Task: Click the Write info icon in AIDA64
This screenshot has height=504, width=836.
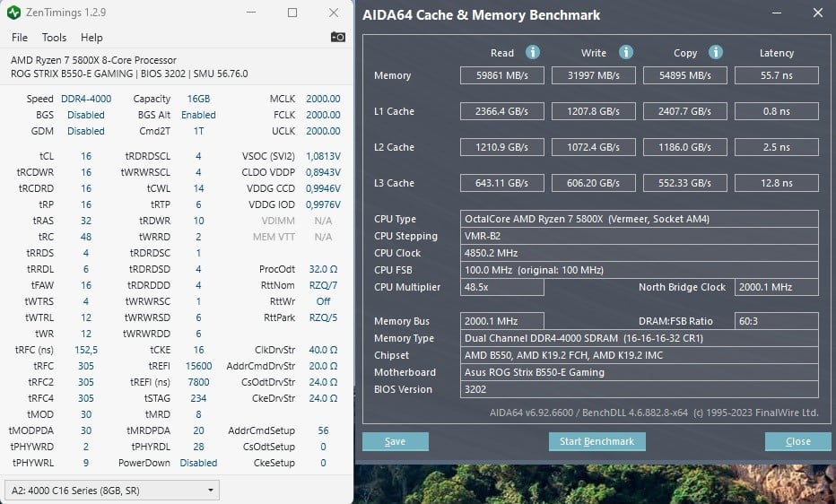Action: click(x=626, y=52)
